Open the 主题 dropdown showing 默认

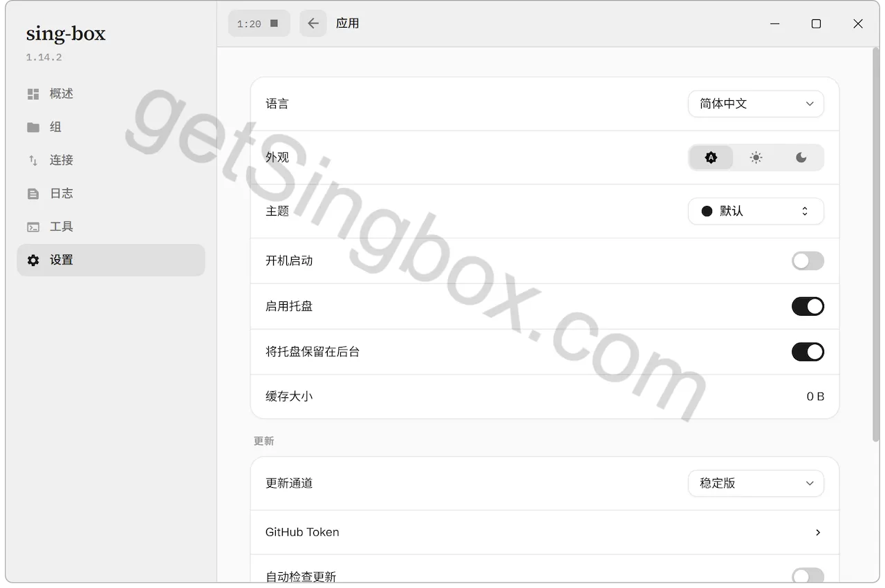pyautogui.click(x=756, y=211)
